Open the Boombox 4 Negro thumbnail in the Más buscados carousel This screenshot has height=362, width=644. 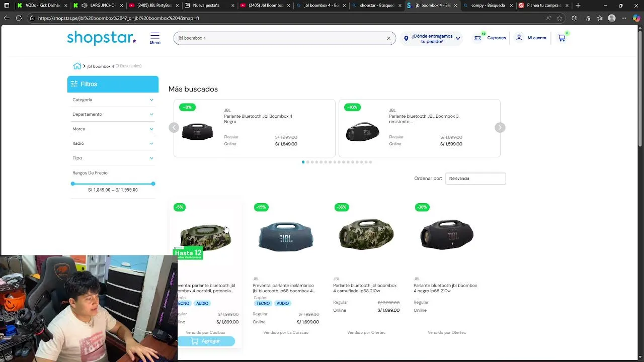click(x=197, y=132)
